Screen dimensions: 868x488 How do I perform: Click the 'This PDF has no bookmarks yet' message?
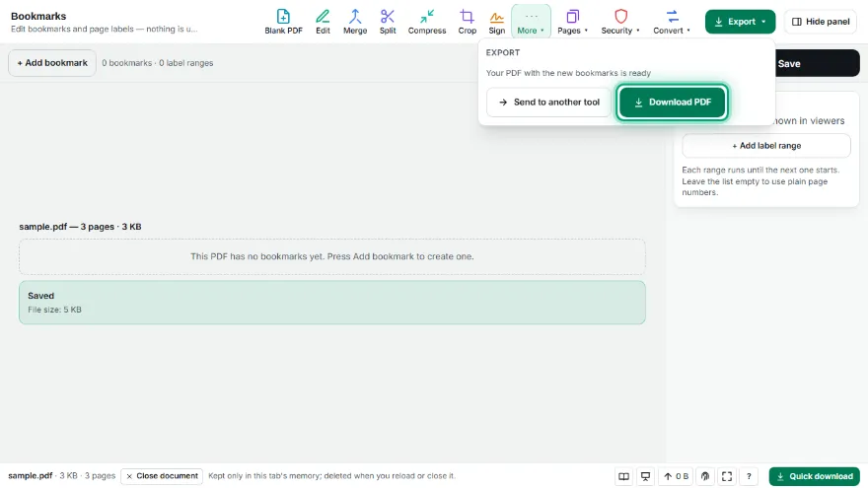pyautogui.click(x=332, y=256)
